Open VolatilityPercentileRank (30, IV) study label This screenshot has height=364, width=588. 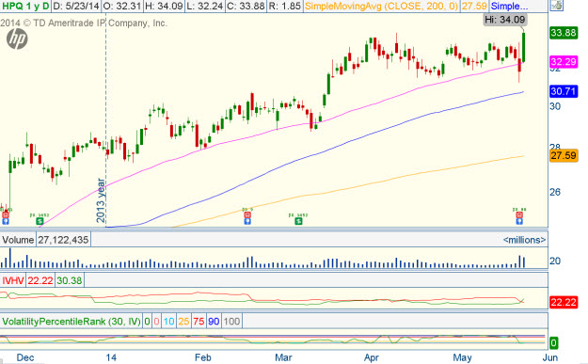click(x=72, y=322)
